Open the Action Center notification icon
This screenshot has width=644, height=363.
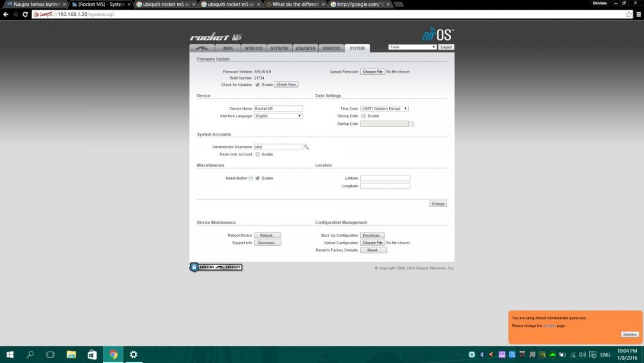(592, 355)
